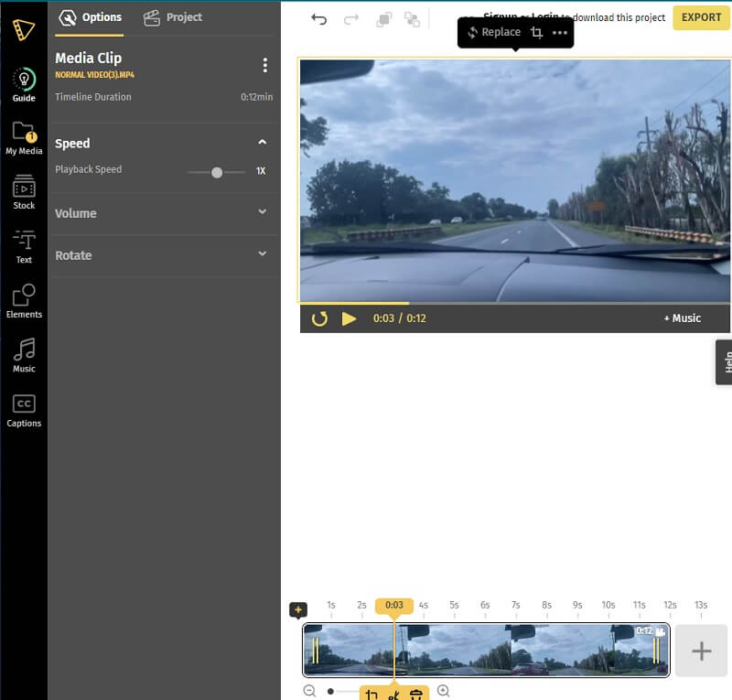Open the Elements panel
Viewport: 732px width, 700px height.
pos(24,301)
